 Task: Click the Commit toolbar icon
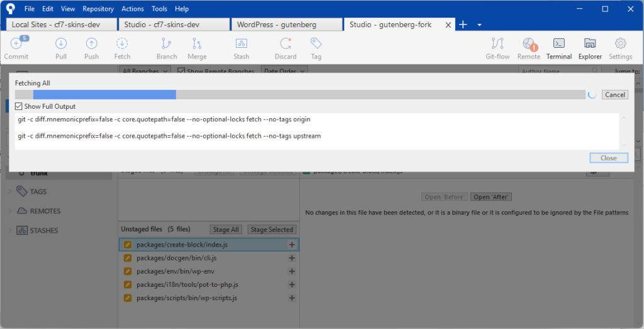click(x=16, y=44)
